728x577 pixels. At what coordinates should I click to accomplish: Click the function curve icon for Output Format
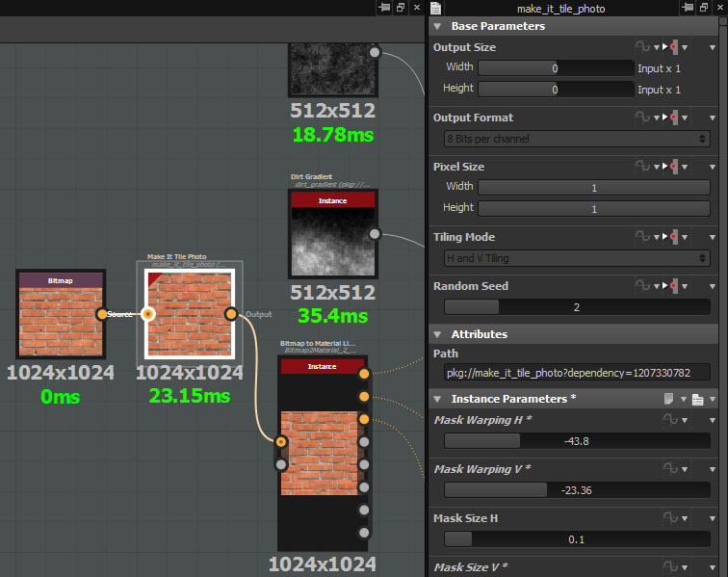tap(642, 118)
